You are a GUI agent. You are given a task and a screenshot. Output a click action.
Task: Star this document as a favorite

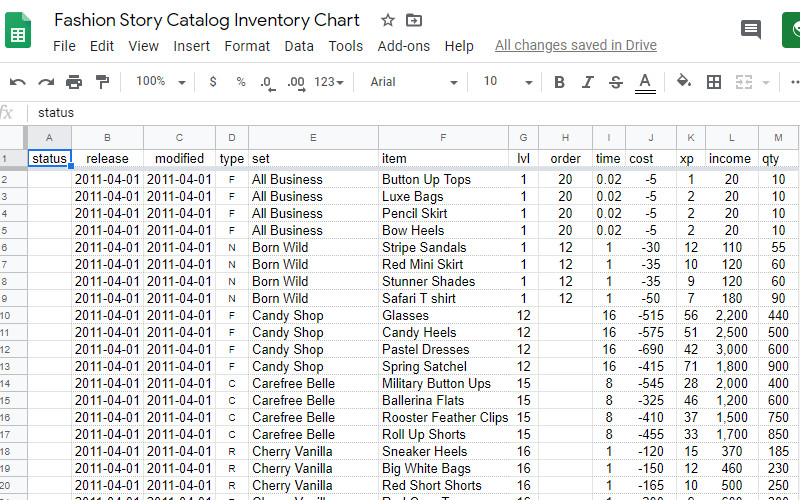coord(388,20)
